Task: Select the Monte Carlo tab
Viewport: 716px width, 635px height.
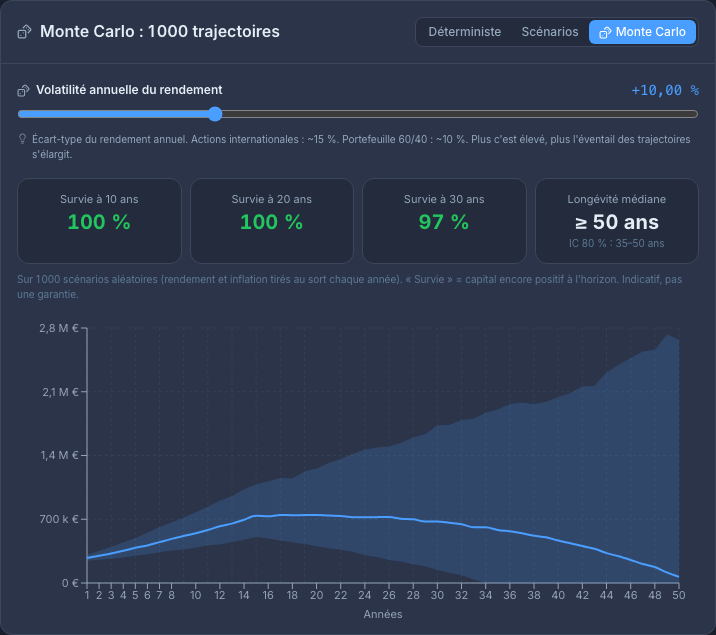Action: pos(642,32)
